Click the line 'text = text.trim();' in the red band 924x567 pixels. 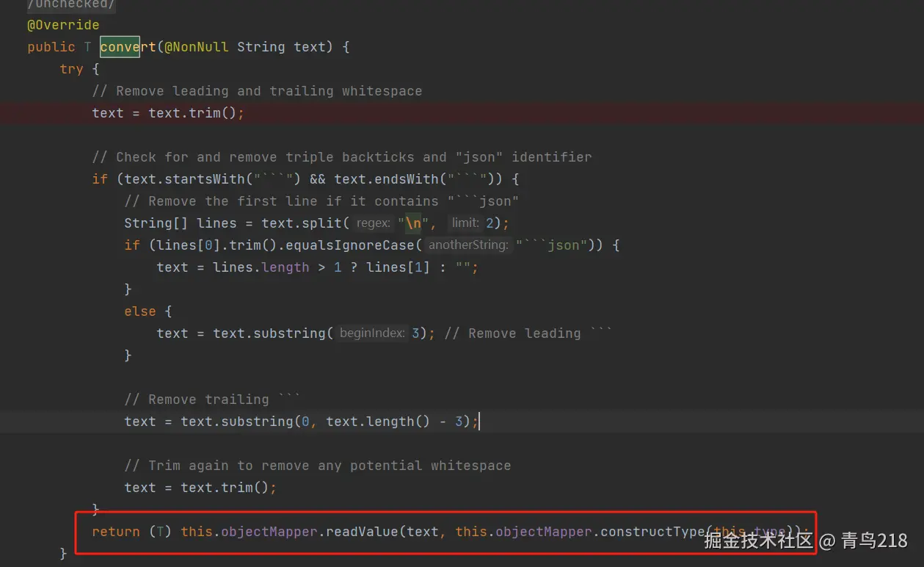click(167, 113)
